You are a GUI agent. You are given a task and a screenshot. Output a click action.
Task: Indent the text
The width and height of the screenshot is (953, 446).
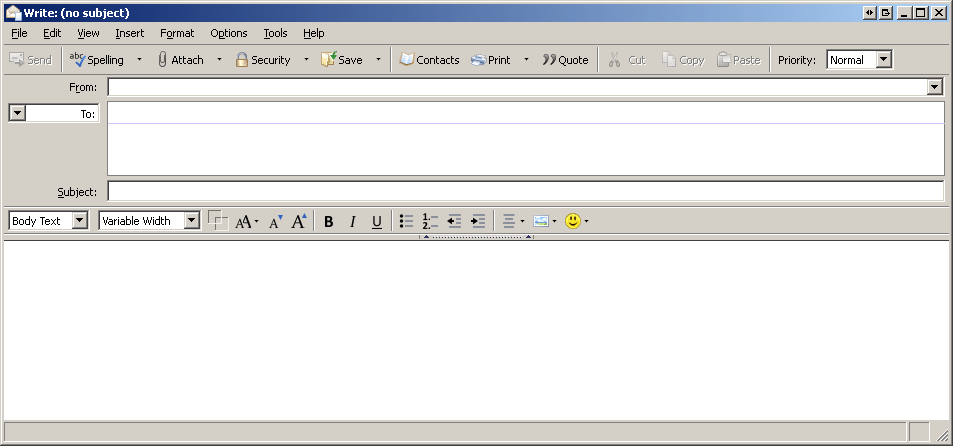pos(478,221)
